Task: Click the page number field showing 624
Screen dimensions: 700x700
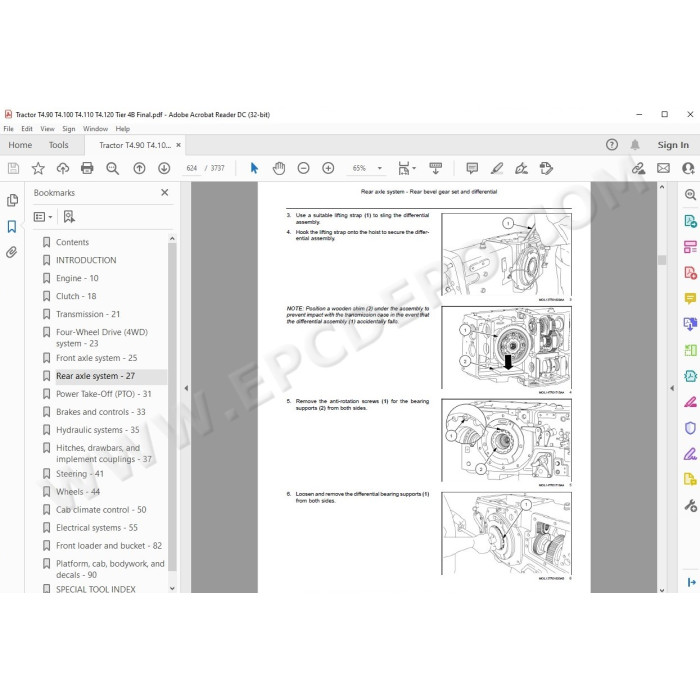Action: point(192,168)
